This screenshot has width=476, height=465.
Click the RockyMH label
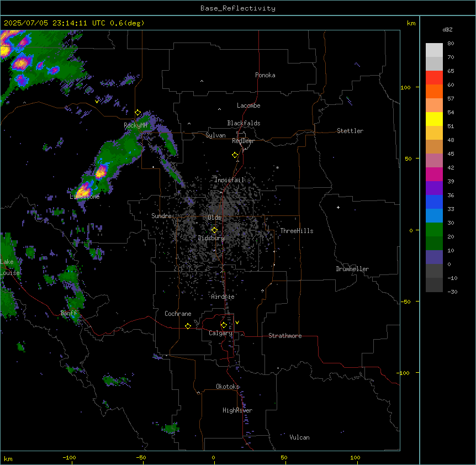135,125
